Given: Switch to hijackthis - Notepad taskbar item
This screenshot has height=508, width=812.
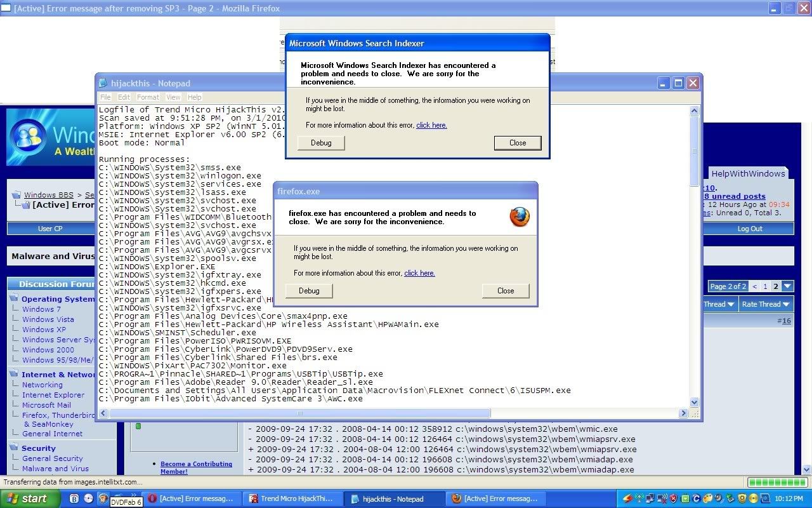Looking at the screenshot, I should (395, 499).
